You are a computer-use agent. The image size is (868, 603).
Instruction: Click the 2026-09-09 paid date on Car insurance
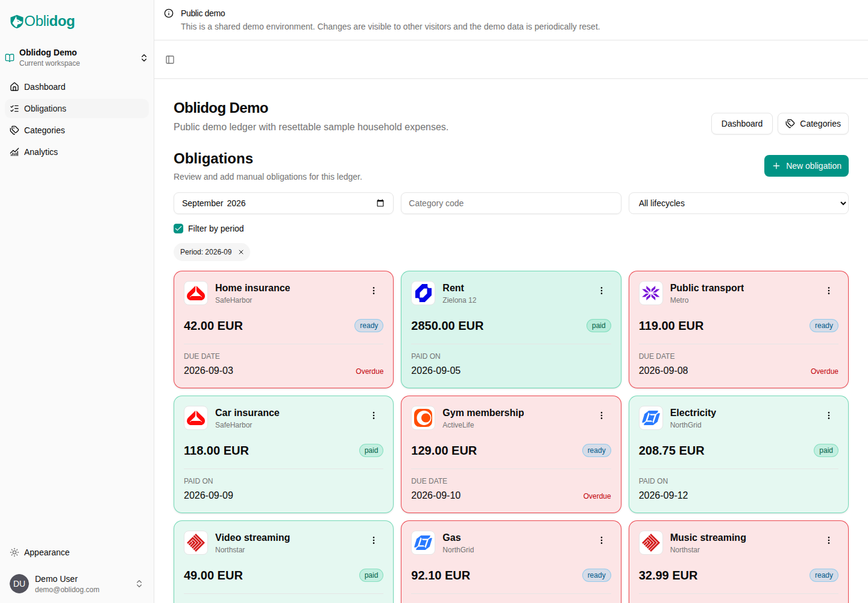click(x=209, y=495)
